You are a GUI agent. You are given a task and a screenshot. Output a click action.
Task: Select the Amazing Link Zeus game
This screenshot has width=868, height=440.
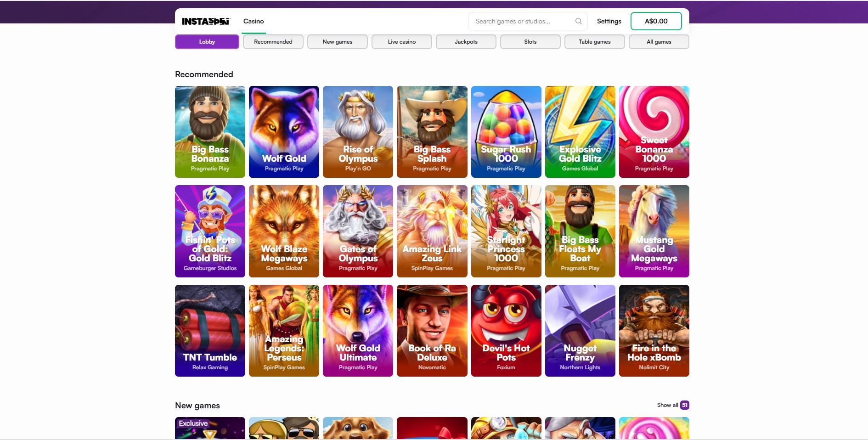click(432, 231)
